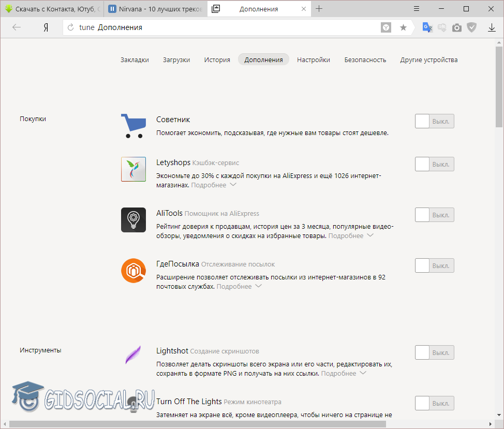This screenshot has width=504, height=429.
Task: Click Подробнее link under AliTools
Action: point(346,236)
